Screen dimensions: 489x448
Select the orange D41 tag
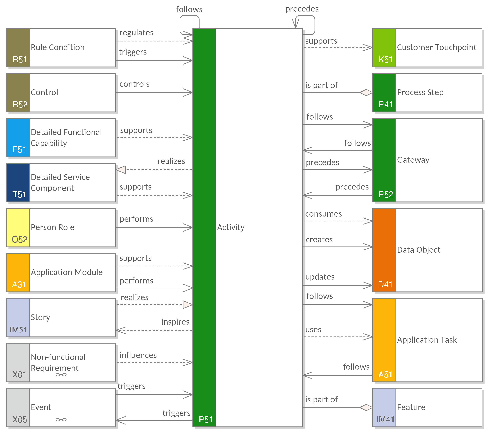tap(384, 250)
